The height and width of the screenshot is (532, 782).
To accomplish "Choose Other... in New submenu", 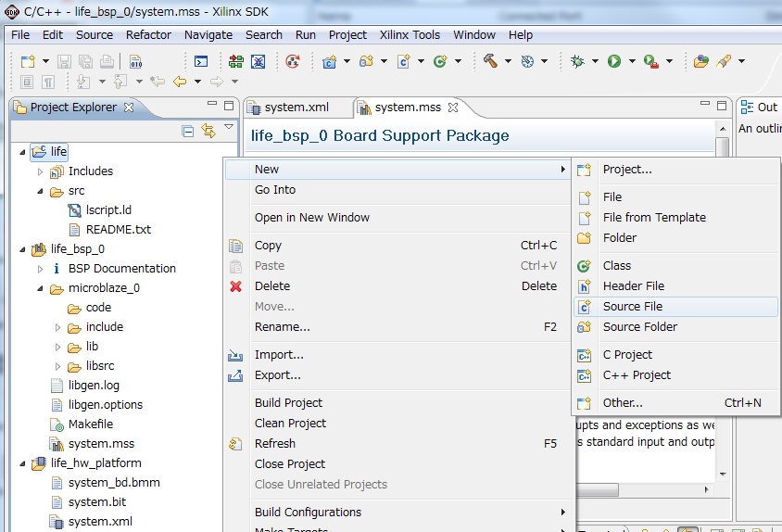I will pos(675,403).
